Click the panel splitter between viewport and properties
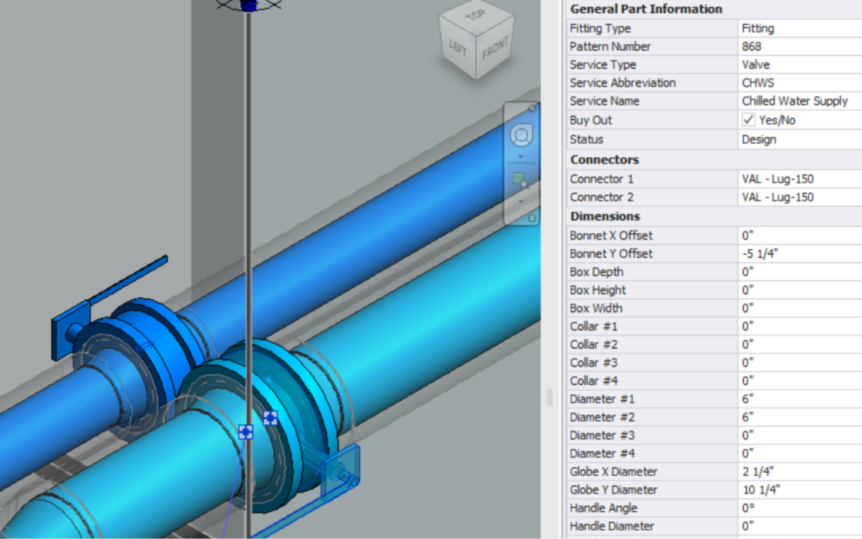The height and width of the screenshot is (539, 862). click(548, 397)
